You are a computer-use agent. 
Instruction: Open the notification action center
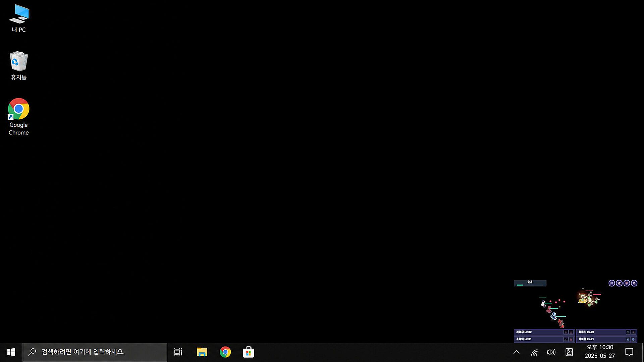(629, 352)
